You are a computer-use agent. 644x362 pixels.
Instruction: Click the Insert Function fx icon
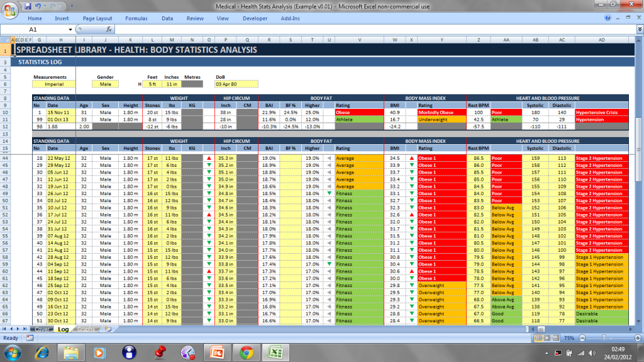108,29
